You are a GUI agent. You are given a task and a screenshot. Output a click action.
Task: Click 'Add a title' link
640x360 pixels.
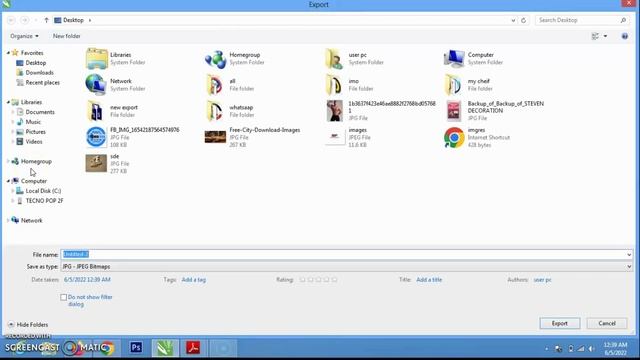click(429, 280)
